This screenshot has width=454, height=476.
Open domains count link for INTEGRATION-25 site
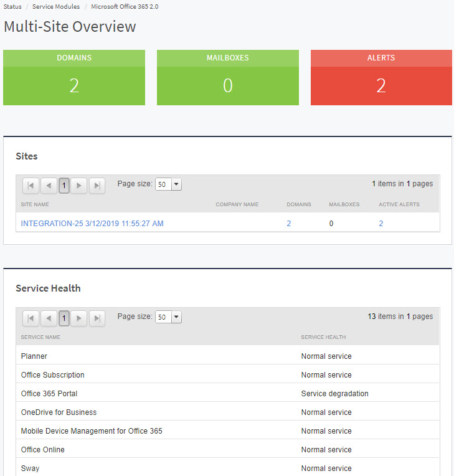pos(289,224)
